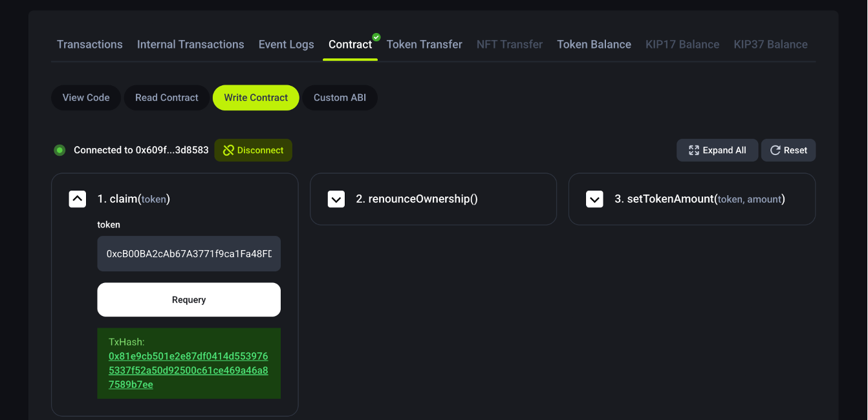Screen dimensions: 868x420
Task: Switch to View Code section
Action: coord(86,98)
